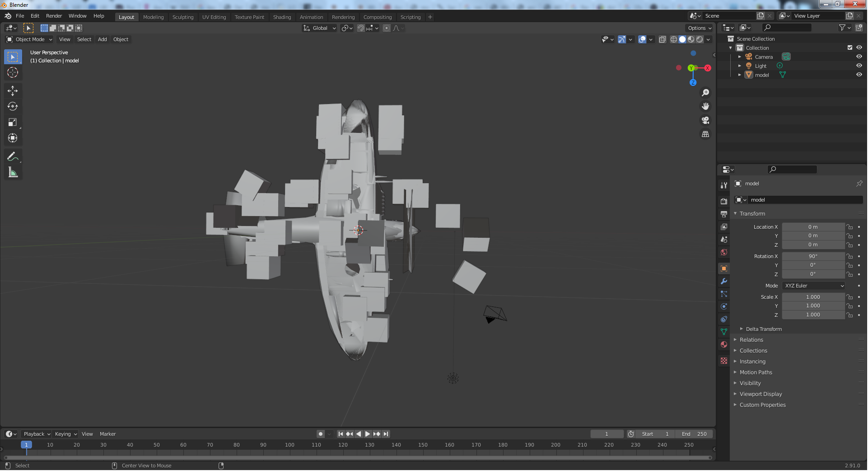868x471 pixels.
Task: Expand the Relations panel
Action: tap(752, 340)
